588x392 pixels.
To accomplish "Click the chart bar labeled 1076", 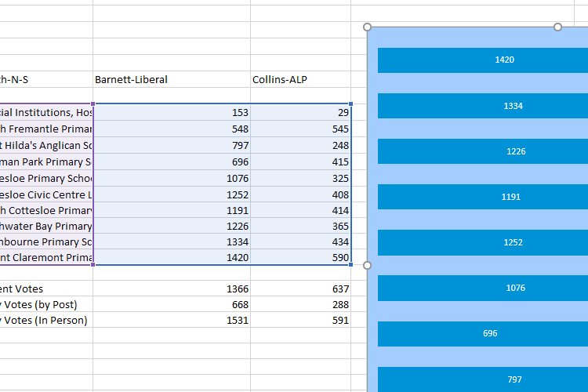I will [482, 288].
